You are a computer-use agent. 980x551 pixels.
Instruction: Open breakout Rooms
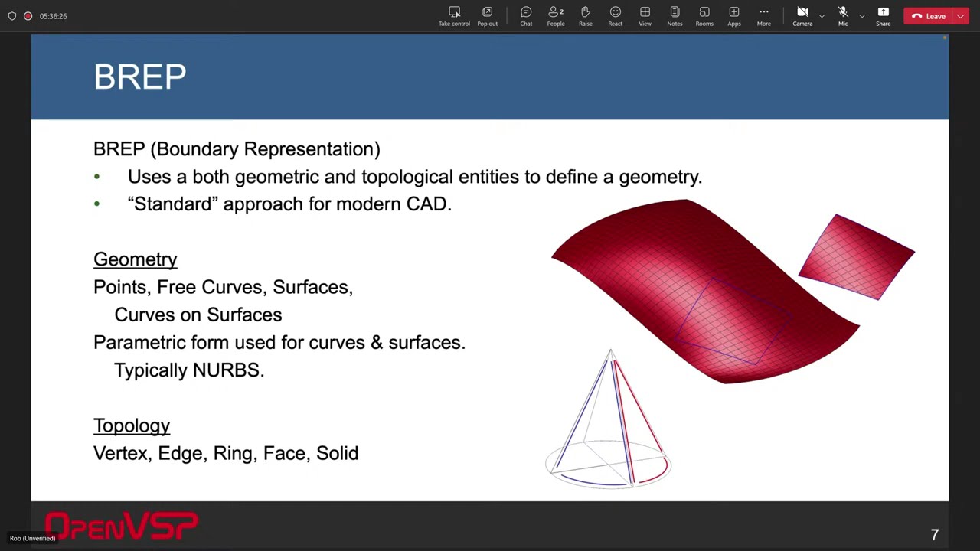point(704,16)
